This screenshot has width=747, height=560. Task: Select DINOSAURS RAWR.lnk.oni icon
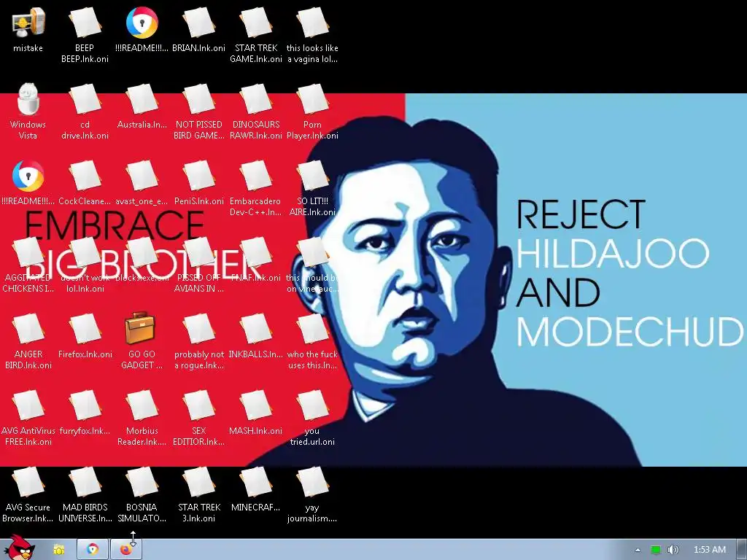tap(256, 99)
